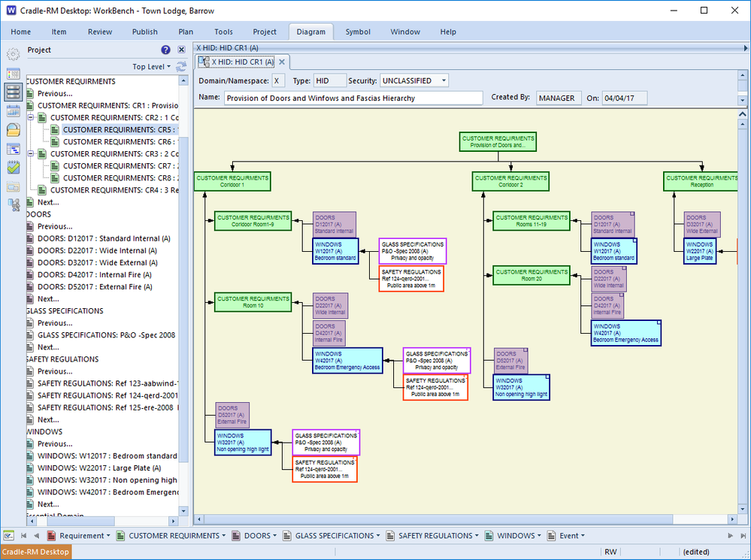
Task: Select the Corridor 2 requirement box in diagram
Action: coord(510,181)
